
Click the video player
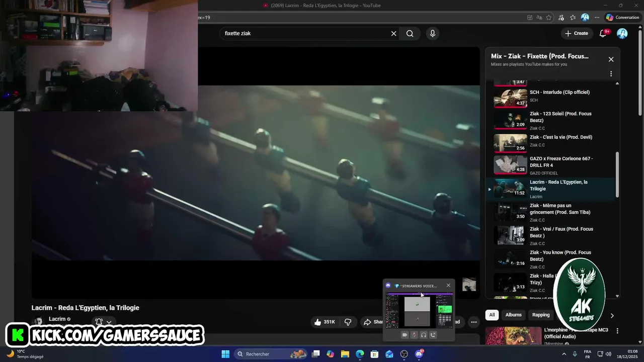256,172
